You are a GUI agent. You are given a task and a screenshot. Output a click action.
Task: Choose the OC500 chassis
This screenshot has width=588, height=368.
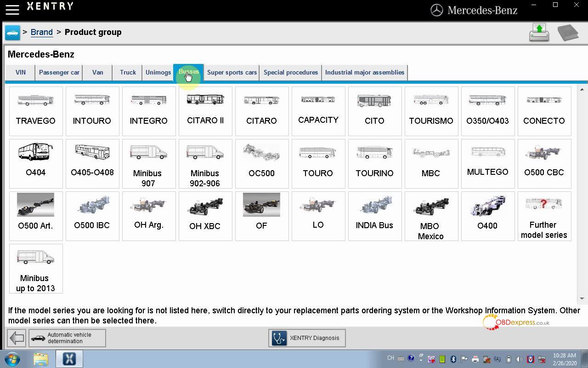[262, 164]
